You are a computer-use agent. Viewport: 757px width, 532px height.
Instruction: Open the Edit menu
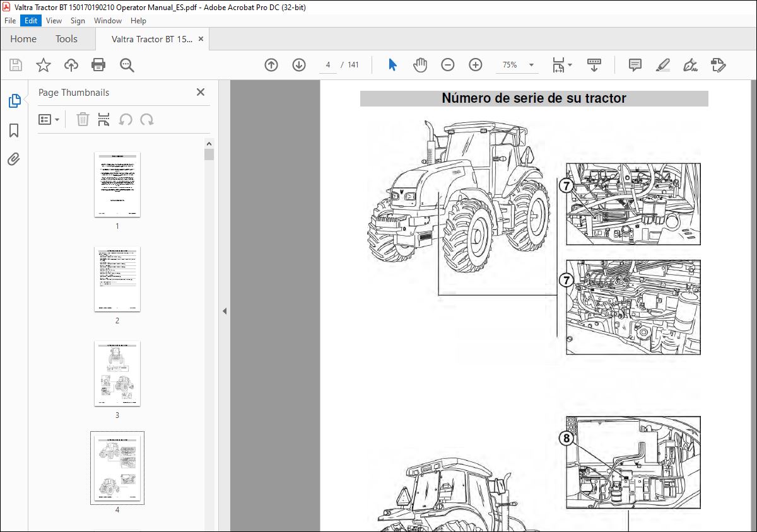coord(31,21)
